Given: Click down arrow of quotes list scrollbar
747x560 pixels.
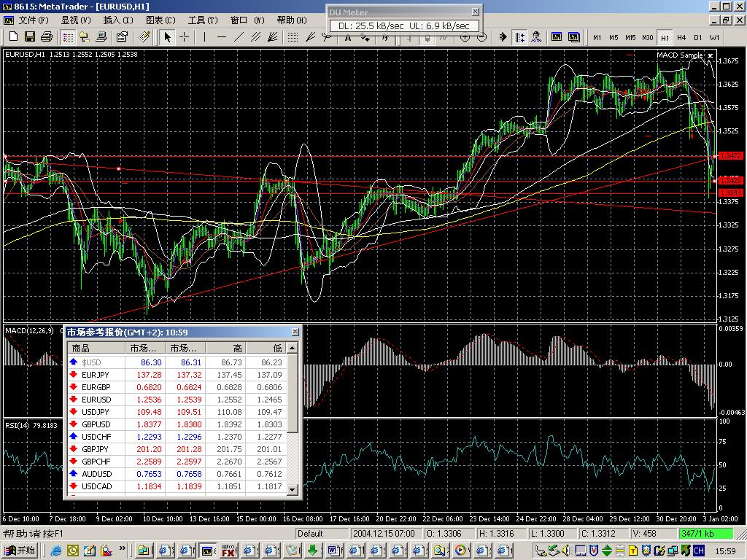Looking at the screenshot, I should 293,489.
